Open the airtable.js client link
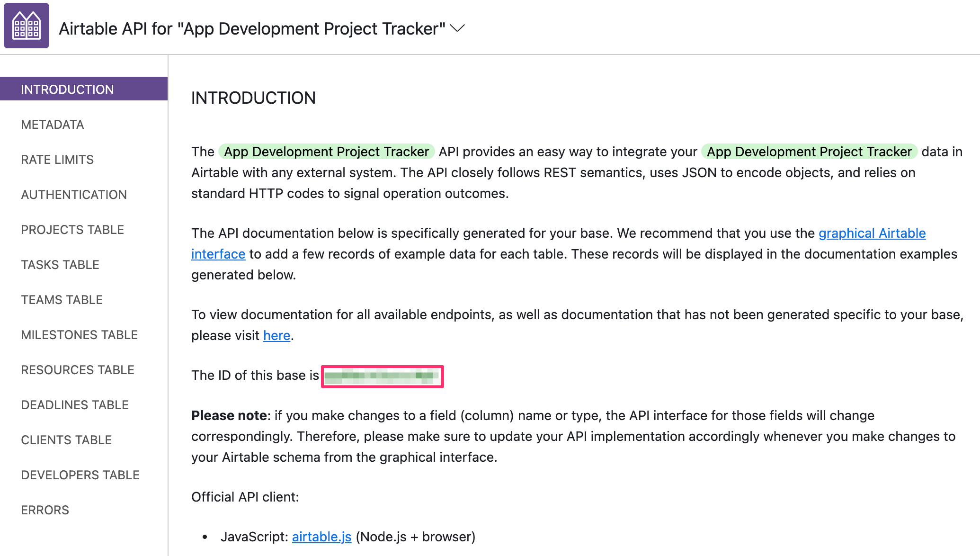The width and height of the screenshot is (980, 556). click(x=321, y=537)
